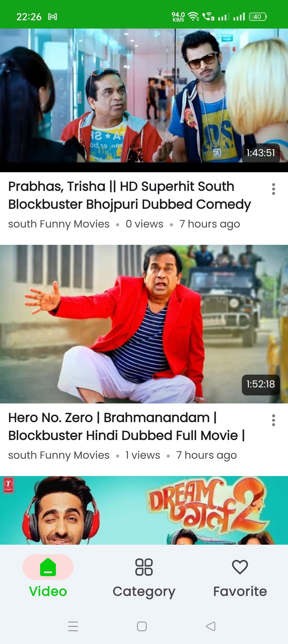Tap the green Video home icon

pos(48,567)
